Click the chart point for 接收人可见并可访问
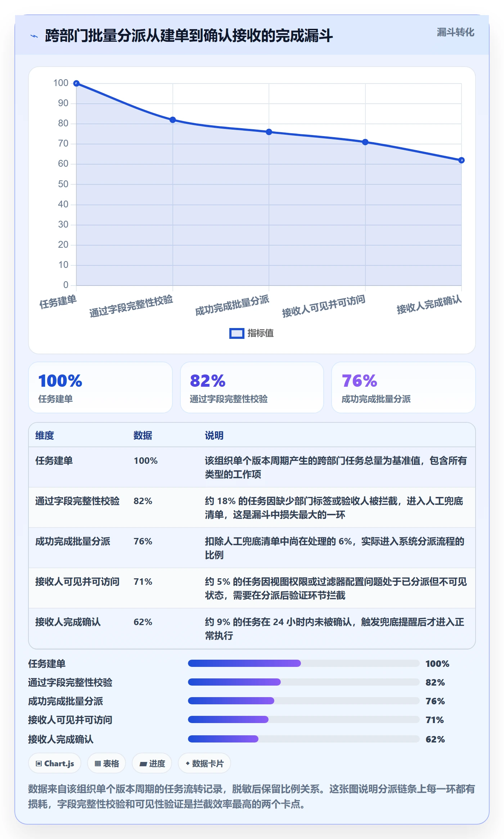Viewport: 504px width, 839px height. pos(365,142)
